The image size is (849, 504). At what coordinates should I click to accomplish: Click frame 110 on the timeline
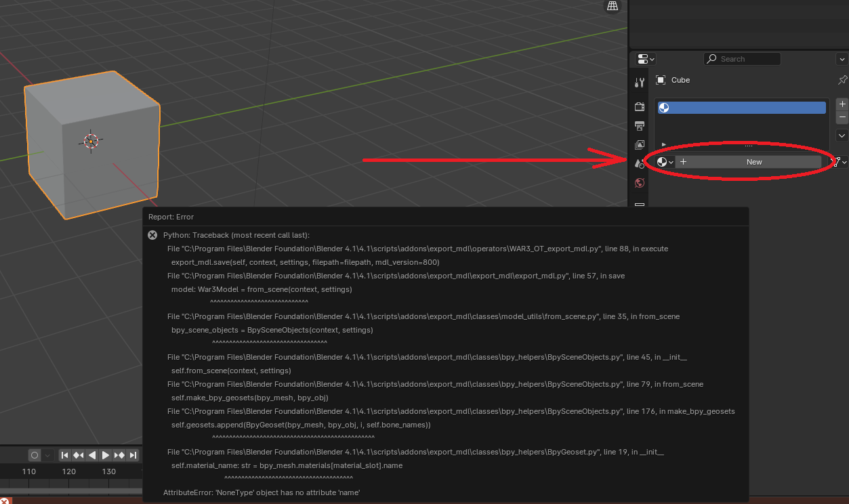tap(29, 471)
